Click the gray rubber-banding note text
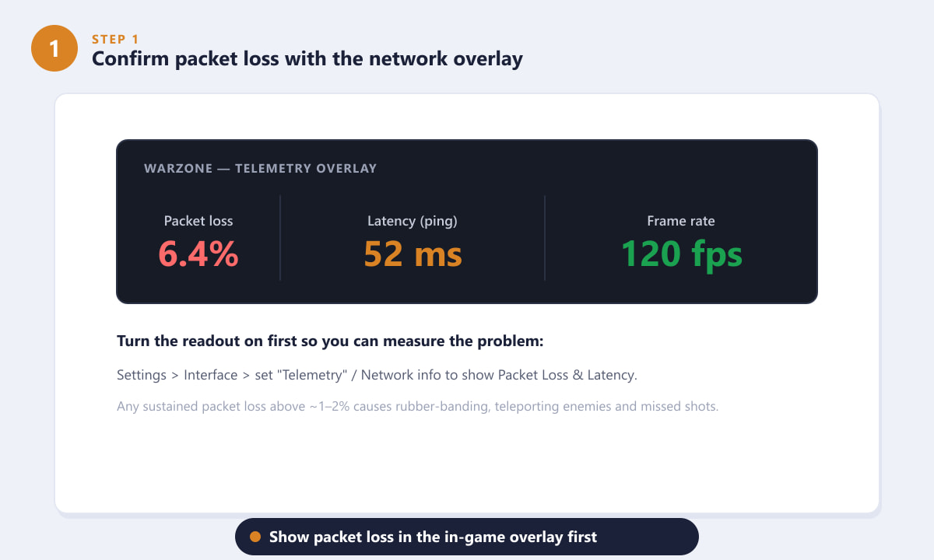 click(x=417, y=406)
